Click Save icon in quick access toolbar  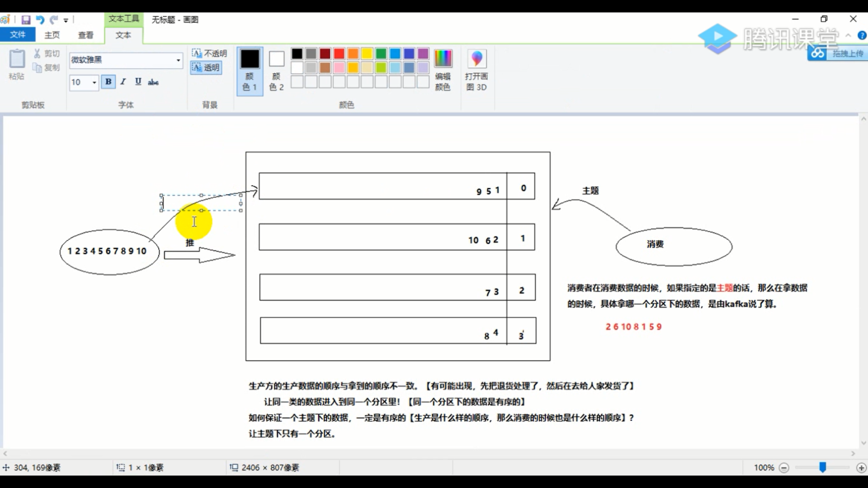click(26, 19)
